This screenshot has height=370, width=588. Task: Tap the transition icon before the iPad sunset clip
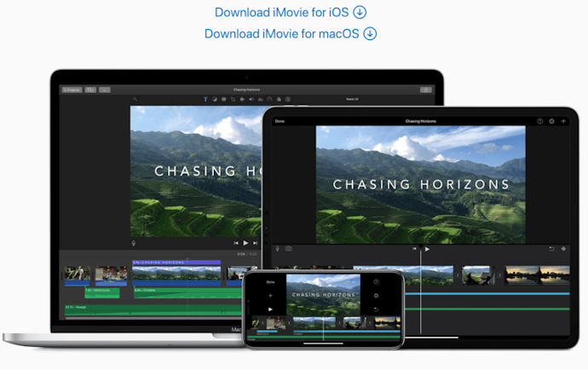[x=499, y=275]
